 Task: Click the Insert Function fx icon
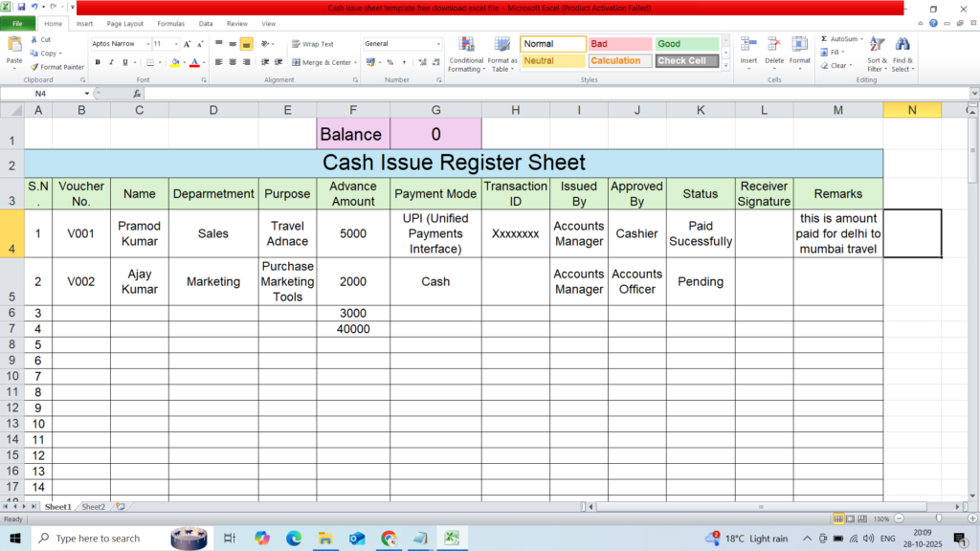click(x=137, y=94)
